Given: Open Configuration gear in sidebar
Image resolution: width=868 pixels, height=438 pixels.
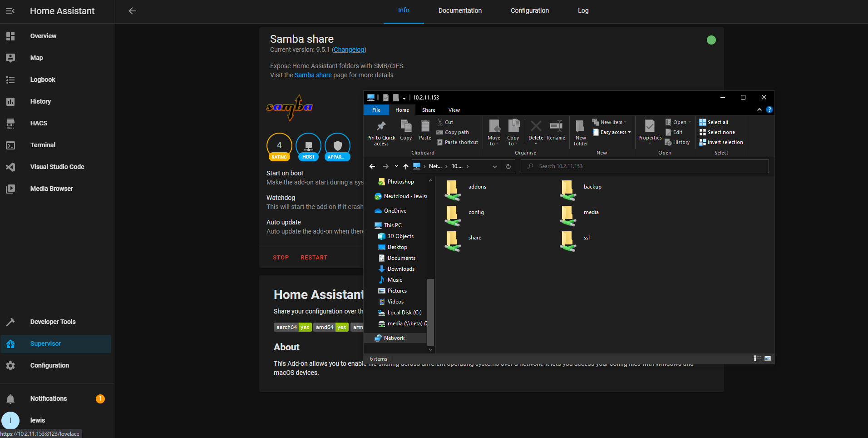Looking at the screenshot, I should tap(56, 365).
